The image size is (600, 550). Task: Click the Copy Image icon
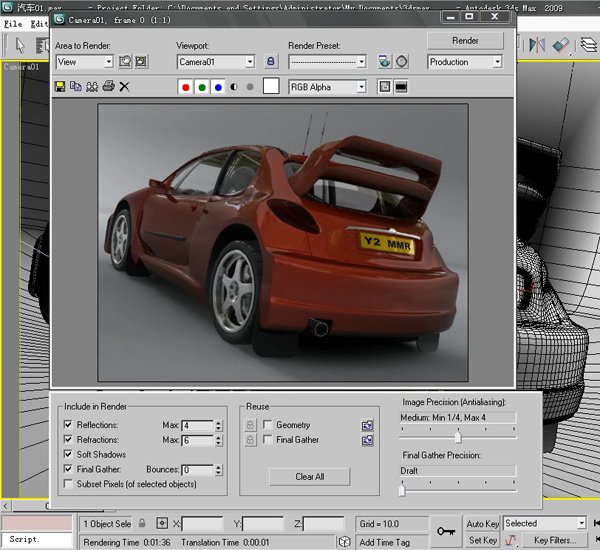pos(76,87)
